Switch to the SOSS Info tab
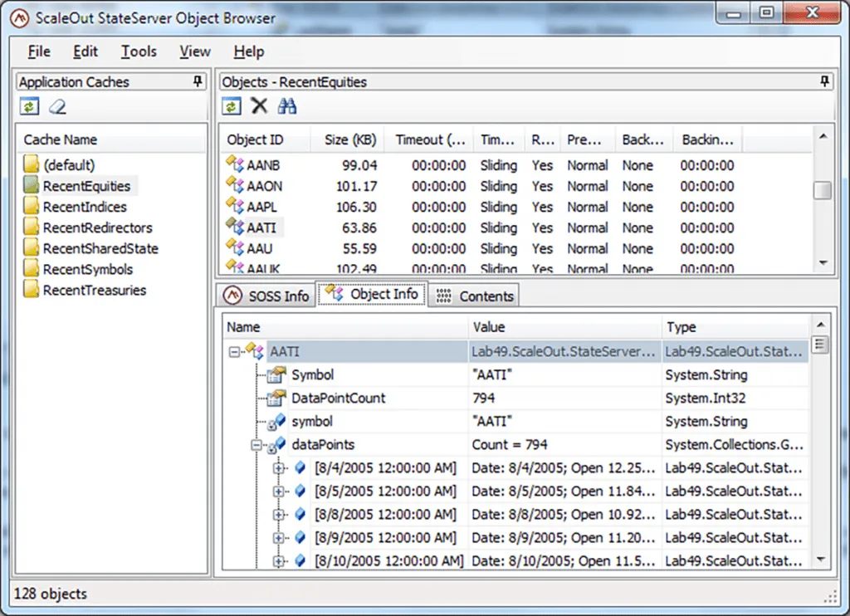 266,296
